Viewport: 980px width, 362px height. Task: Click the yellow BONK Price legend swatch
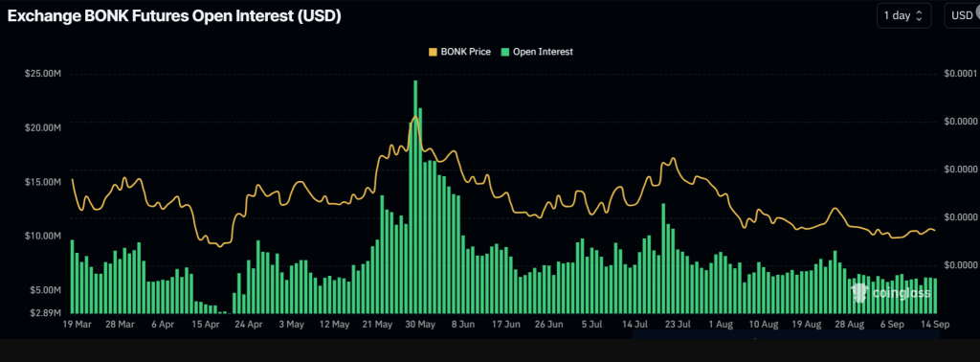pyautogui.click(x=432, y=52)
